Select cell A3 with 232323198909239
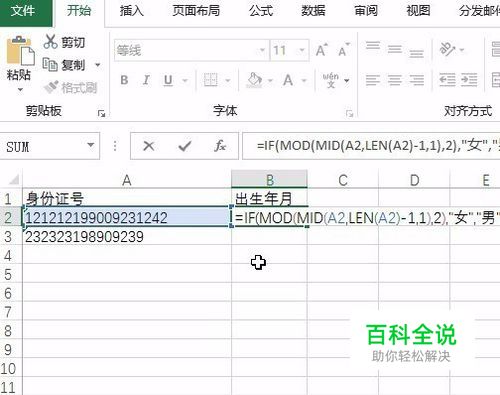Viewport: 500px width, 395px height. (127, 237)
